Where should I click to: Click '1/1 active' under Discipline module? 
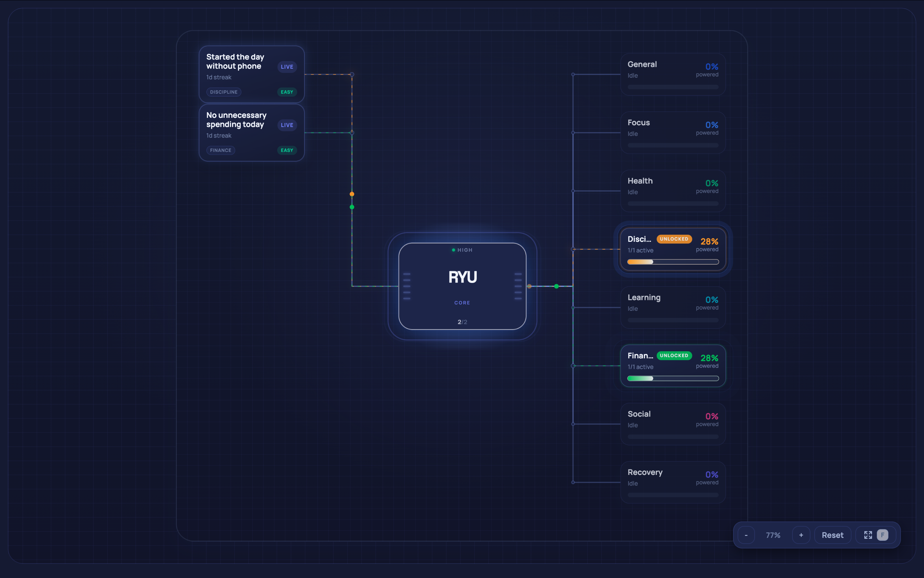click(640, 250)
